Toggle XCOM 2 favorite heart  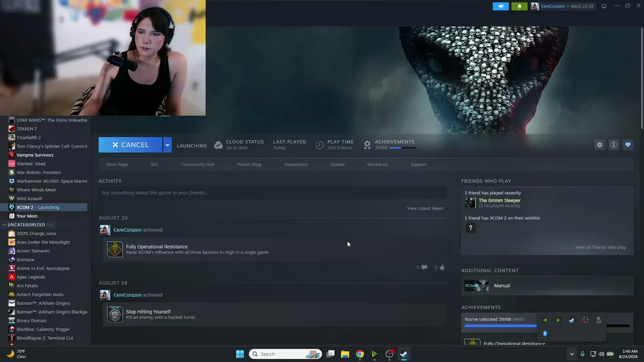click(628, 145)
